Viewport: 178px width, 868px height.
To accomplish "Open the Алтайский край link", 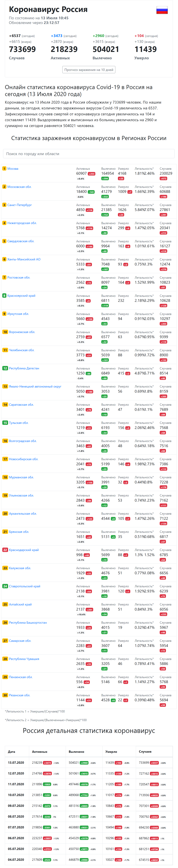I will (20, 604).
